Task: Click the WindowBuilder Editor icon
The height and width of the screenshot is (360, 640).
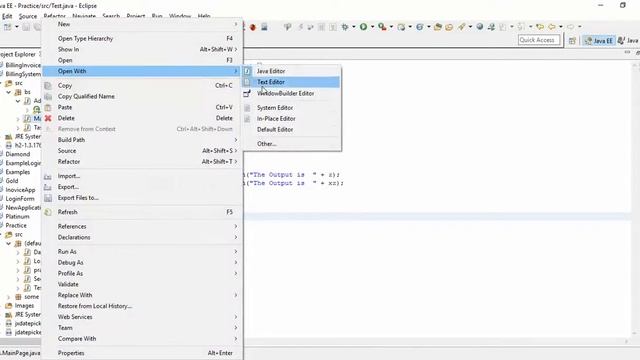Action: tap(247, 93)
